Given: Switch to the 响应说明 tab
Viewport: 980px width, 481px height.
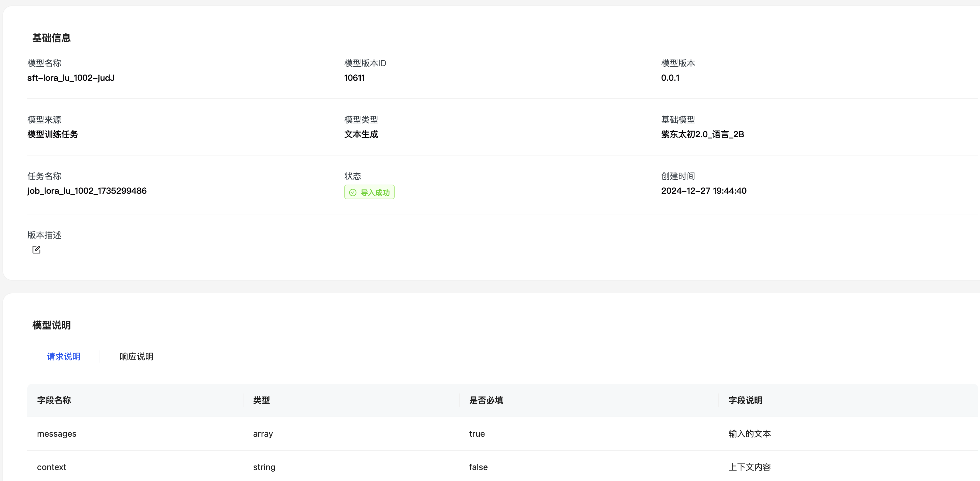Looking at the screenshot, I should click(136, 356).
